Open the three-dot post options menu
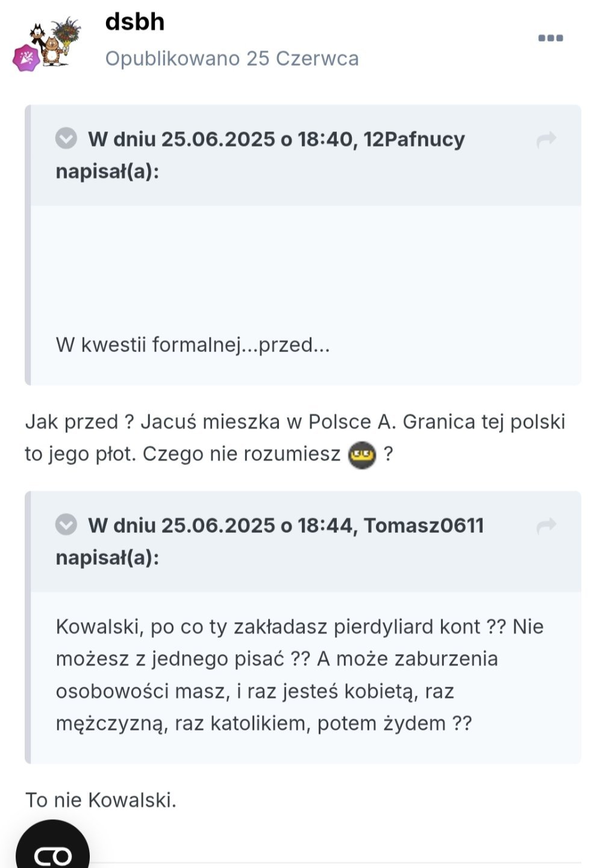The height and width of the screenshot is (868, 606). click(x=550, y=38)
